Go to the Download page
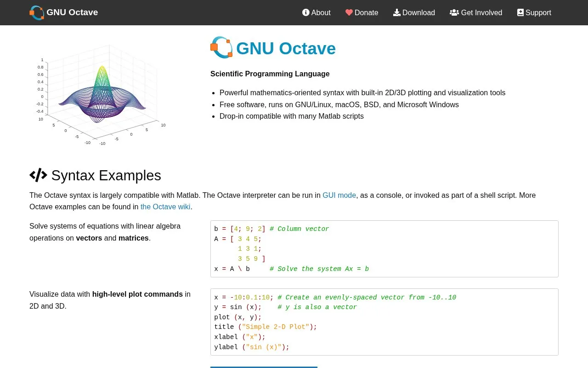This screenshot has width=588, height=368. click(x=414, y=12)
